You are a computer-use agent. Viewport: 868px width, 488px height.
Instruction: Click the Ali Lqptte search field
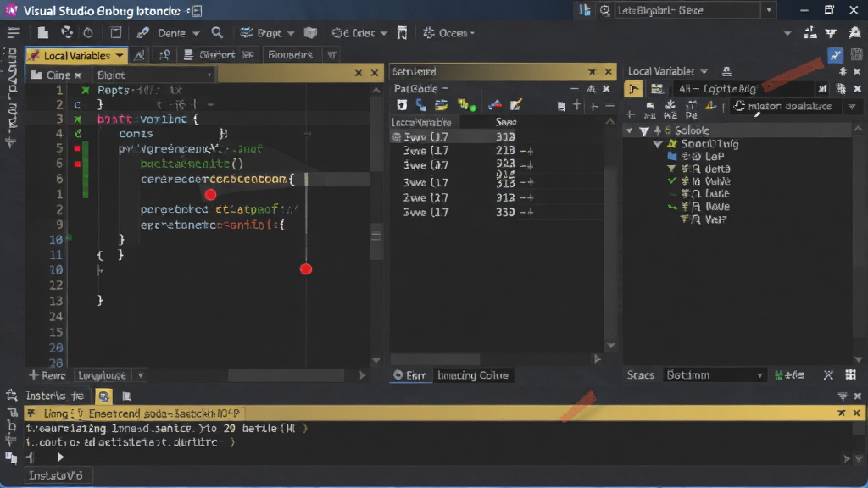pyautogui.click(x=743, y=88)
